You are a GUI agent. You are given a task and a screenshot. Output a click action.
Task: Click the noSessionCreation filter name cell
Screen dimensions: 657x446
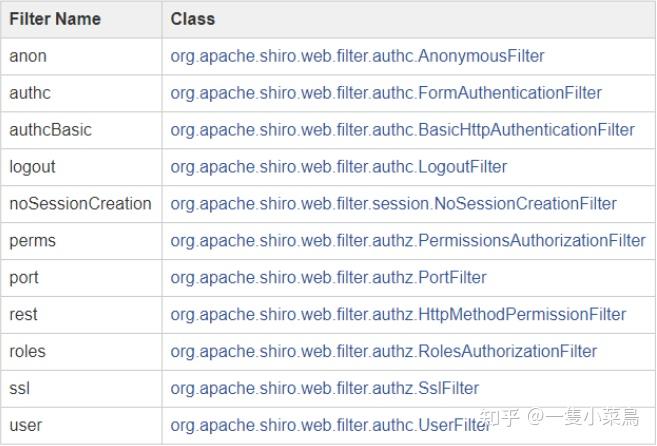point(80,204)
